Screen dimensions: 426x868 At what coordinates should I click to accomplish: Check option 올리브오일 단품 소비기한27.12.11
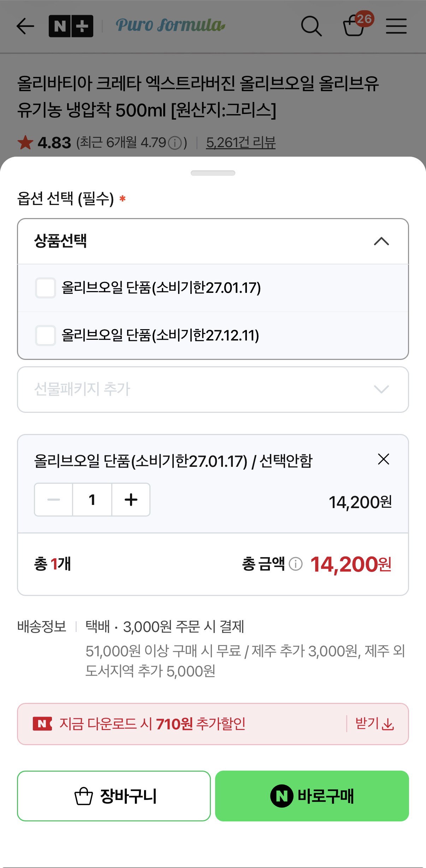pos(45,335)
